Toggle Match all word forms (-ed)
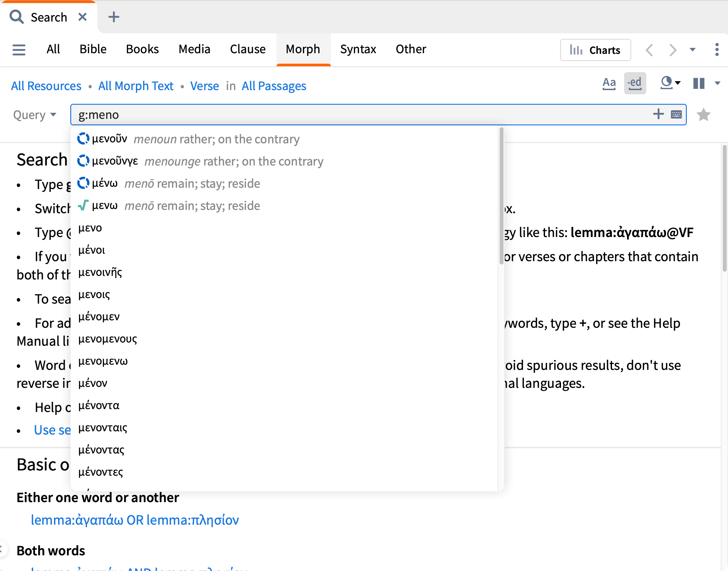The height and width of the screenshot is (571, 728). click(x=635, y=83)
